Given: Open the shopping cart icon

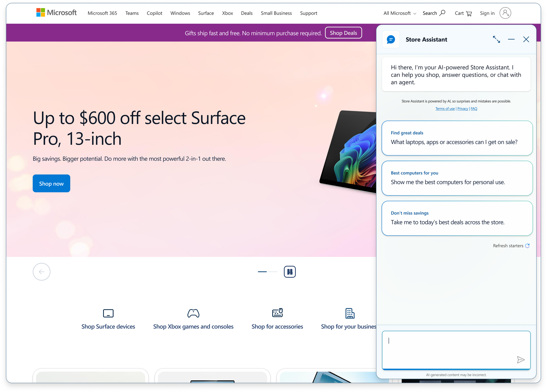Looking at the screenshot, I should coord(469,14).
